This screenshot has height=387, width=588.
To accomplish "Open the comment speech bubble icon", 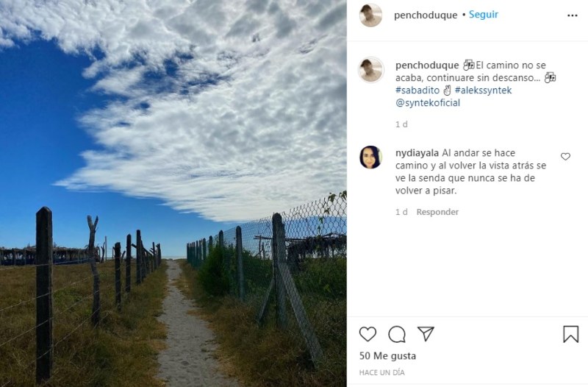I will 397,334.
